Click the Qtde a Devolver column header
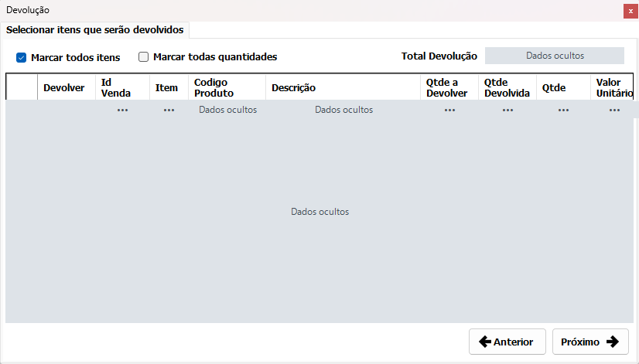Screen dimensions: 639x364 click(x=449, y=87)
